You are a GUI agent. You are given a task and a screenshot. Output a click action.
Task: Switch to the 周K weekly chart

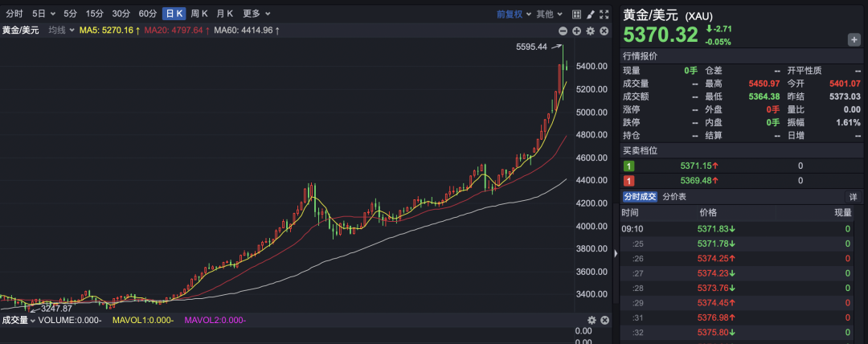[199, 14]
